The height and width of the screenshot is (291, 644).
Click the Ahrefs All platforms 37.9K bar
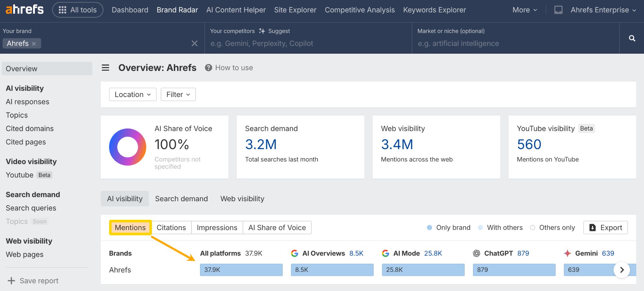[x=241, y=270]
